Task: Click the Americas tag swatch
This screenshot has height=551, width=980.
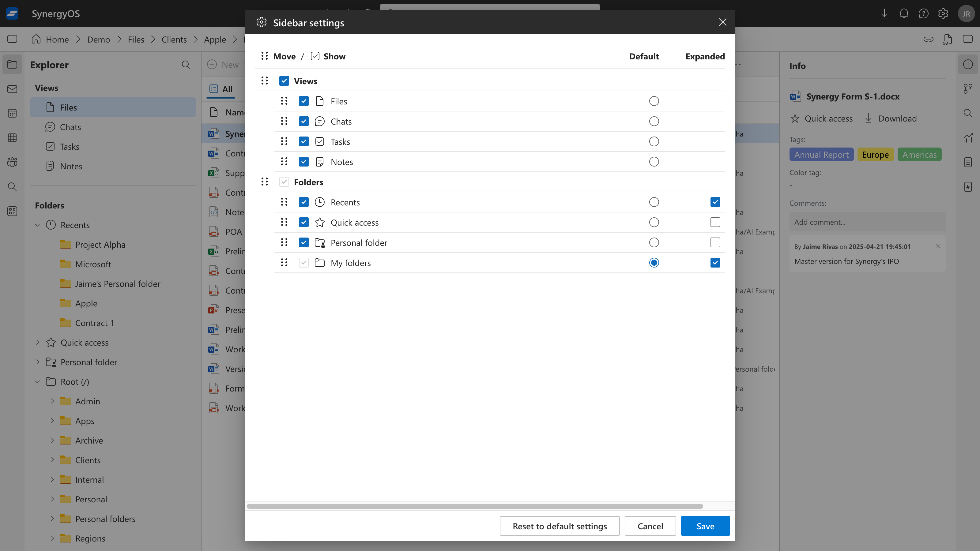Action: [x=919, y=154]
